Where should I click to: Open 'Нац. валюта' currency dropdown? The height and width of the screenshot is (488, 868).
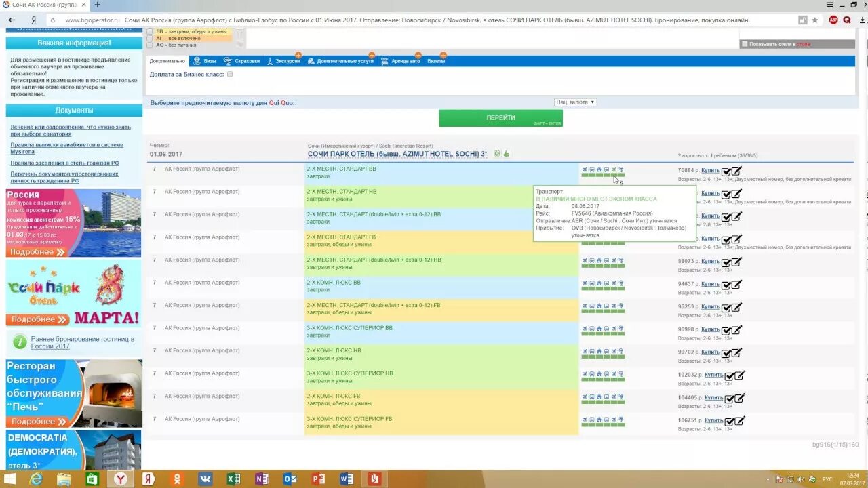pyautogui.click(x=575, y=102)
